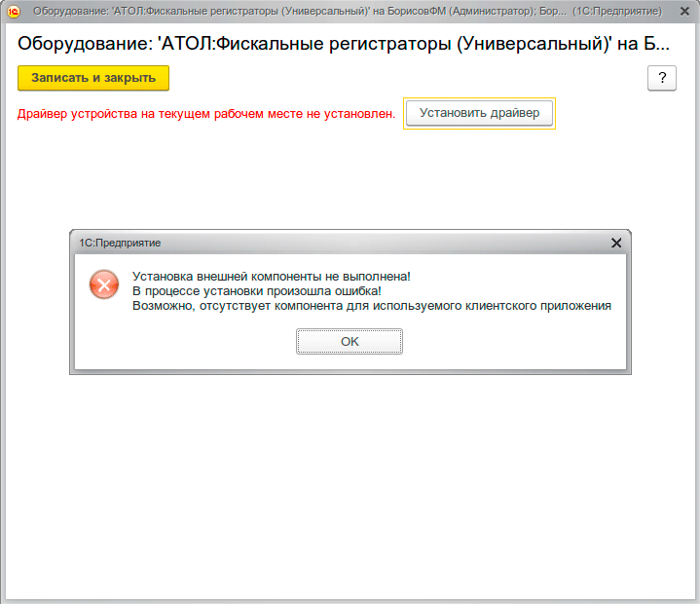Screen dimensions: 700x604
Task: Click the red driver not installed message
Action: 206,114
